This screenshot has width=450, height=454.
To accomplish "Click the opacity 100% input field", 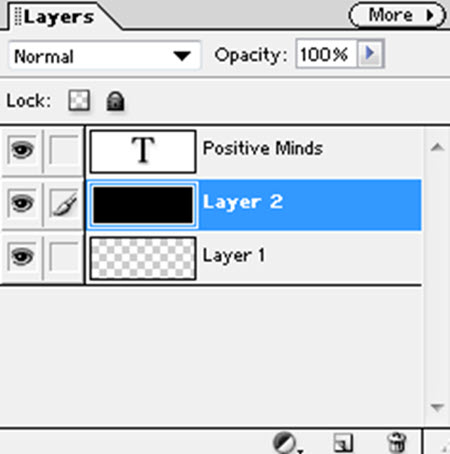I will click(x=326, y=54).
